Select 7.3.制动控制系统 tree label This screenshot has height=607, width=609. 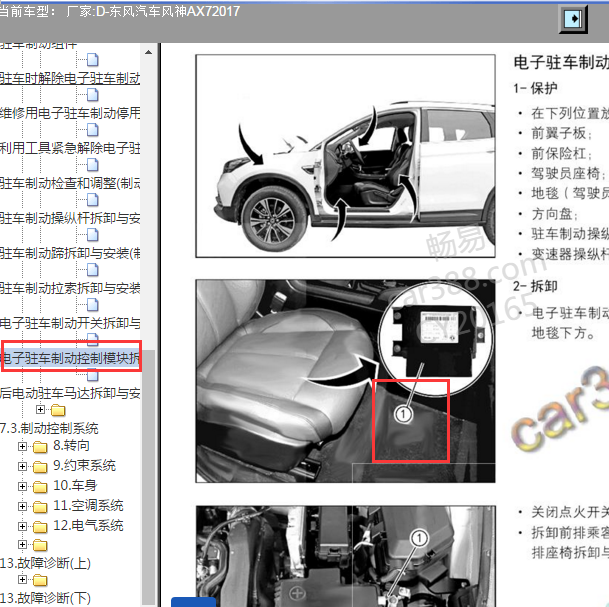pyautogui.click(x=49, y=428)
